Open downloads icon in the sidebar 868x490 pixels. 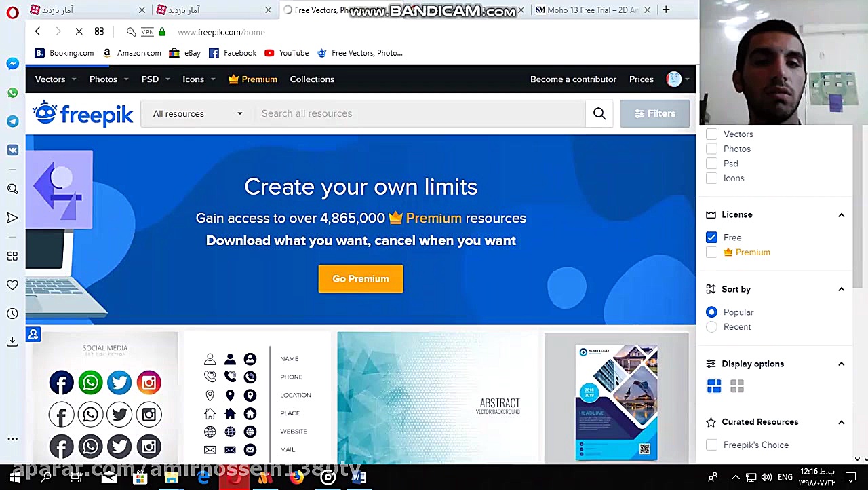12,341
